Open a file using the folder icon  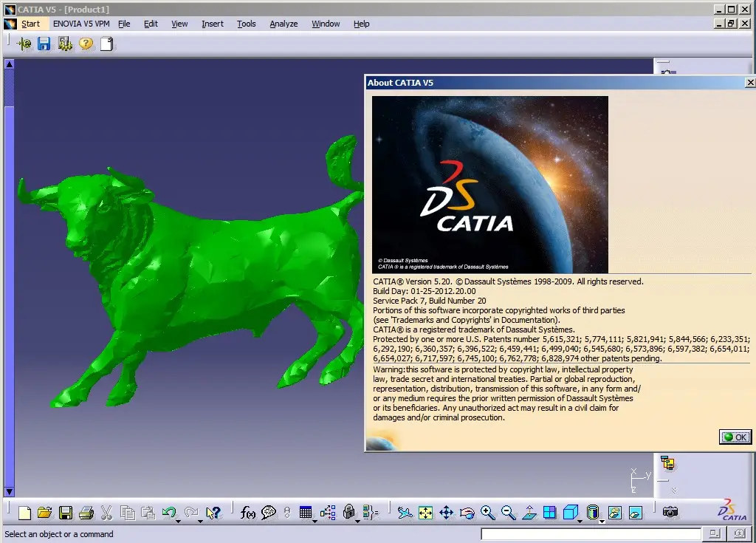44,513
